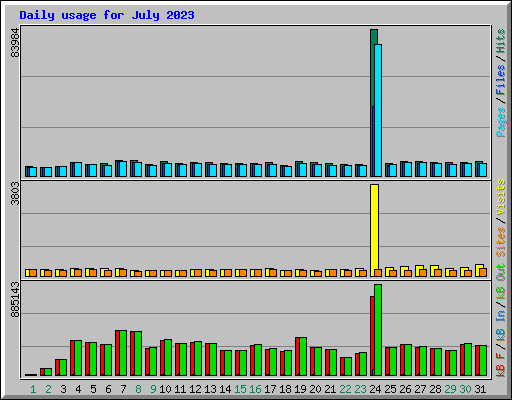Click day label 28 on x-axis
Screen dimensions: 512x400
pyautogui.click(x=435, y=389)
